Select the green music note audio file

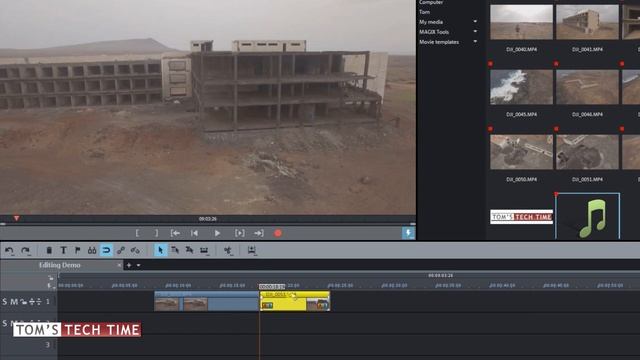coord(587,217)
